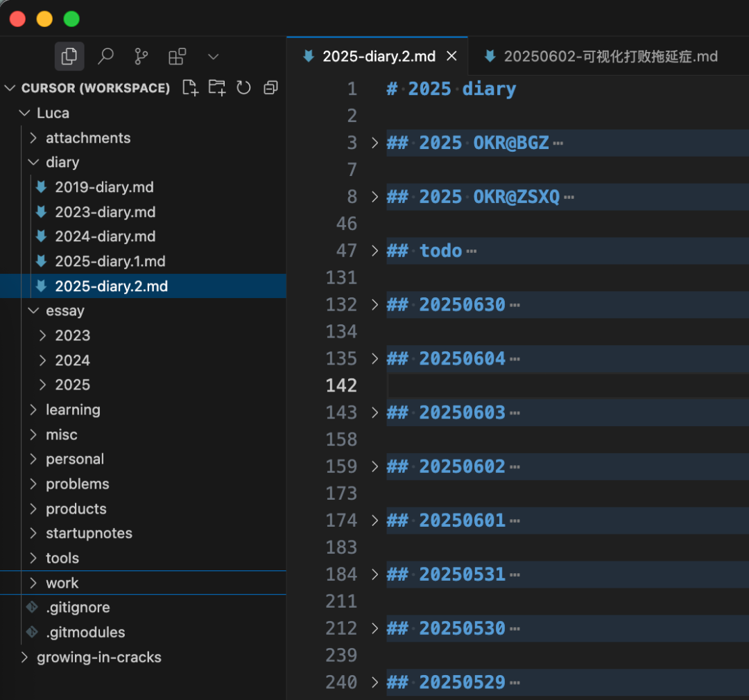Screen dimensions: 749x700
Task: Unfold the 2025 OKR@BGZ section
Action: [375, 143]
